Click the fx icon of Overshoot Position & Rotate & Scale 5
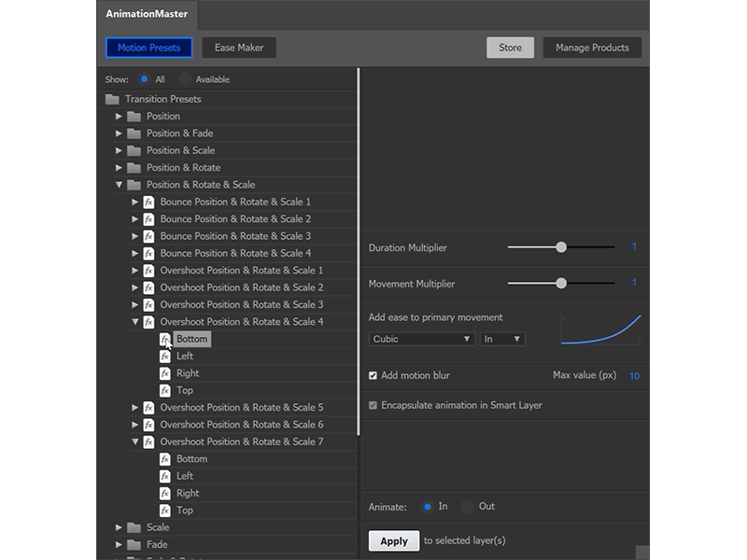This screenshot has height=560, width=747. [149, 408]
